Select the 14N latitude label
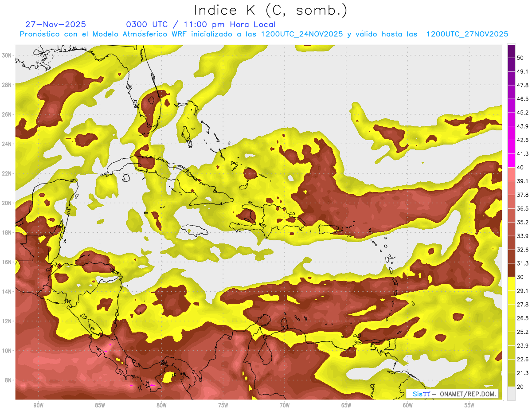 7,291
